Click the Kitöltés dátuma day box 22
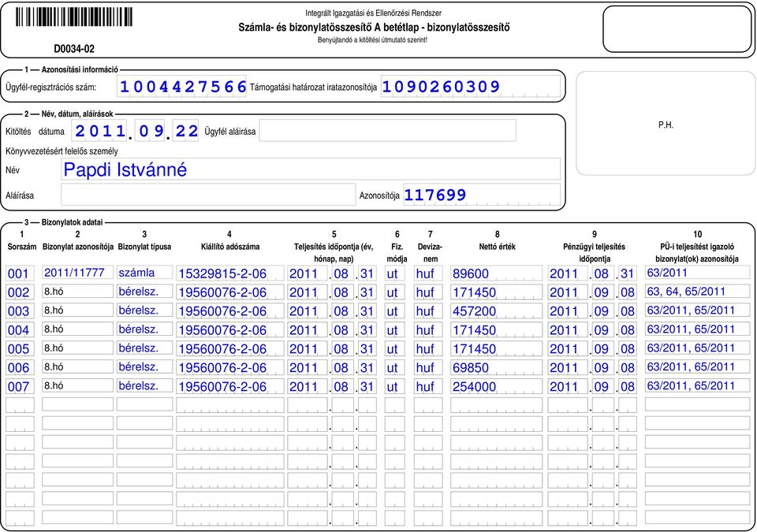Image resolution: width=757 pixels, height=532 pixels. point(186,130)
